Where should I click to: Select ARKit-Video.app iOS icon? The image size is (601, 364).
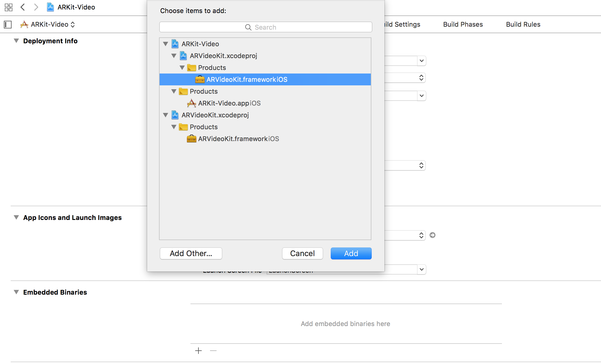click(191, 103)
